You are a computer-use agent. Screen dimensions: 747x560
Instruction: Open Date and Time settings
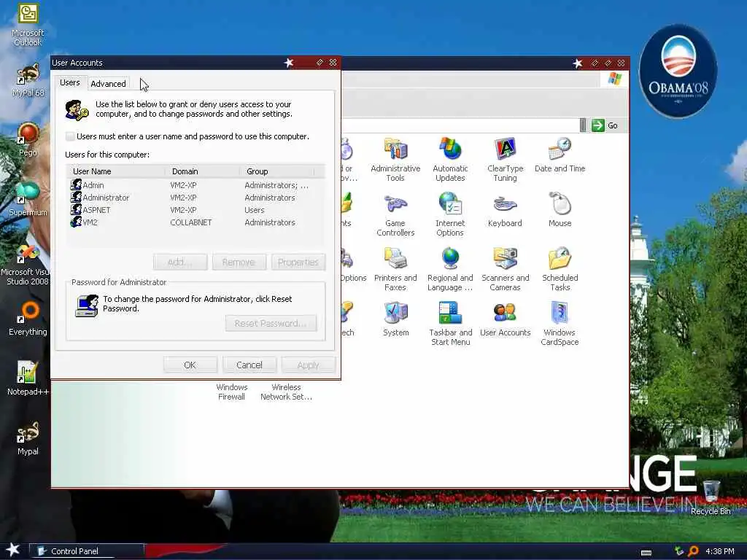[x=560, y=155]
